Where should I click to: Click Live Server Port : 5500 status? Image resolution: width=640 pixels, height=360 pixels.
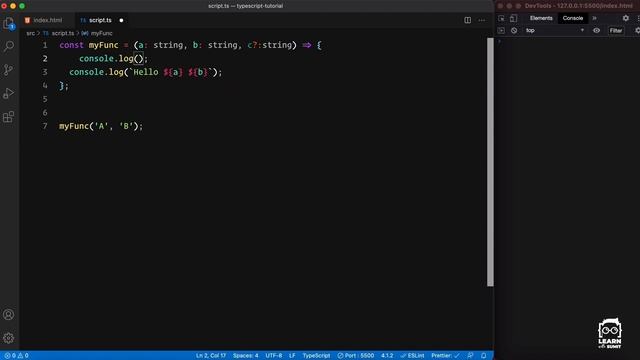(x=356, y=356)
